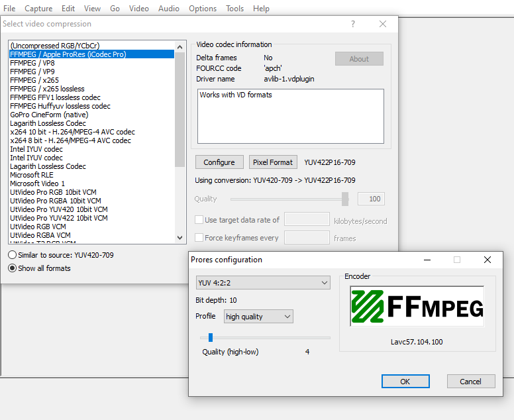Open the Capture menu

pos(38,9)
